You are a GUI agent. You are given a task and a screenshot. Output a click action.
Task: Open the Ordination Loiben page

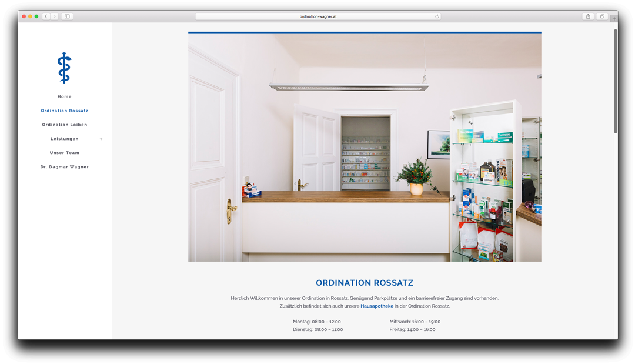[65, 125]
